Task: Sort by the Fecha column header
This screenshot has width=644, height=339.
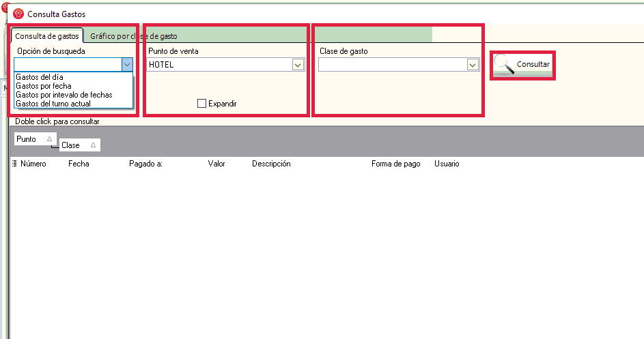Action: click(x=79, y=164)
